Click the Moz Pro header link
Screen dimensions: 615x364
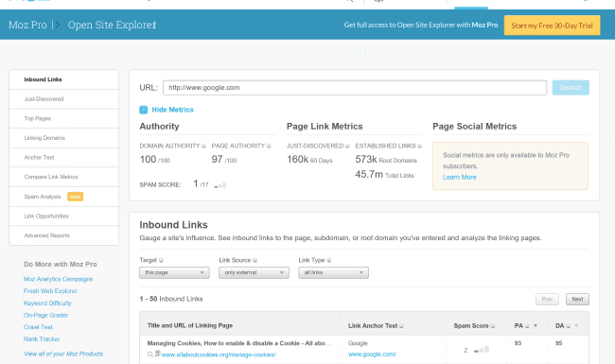point(27,26)
